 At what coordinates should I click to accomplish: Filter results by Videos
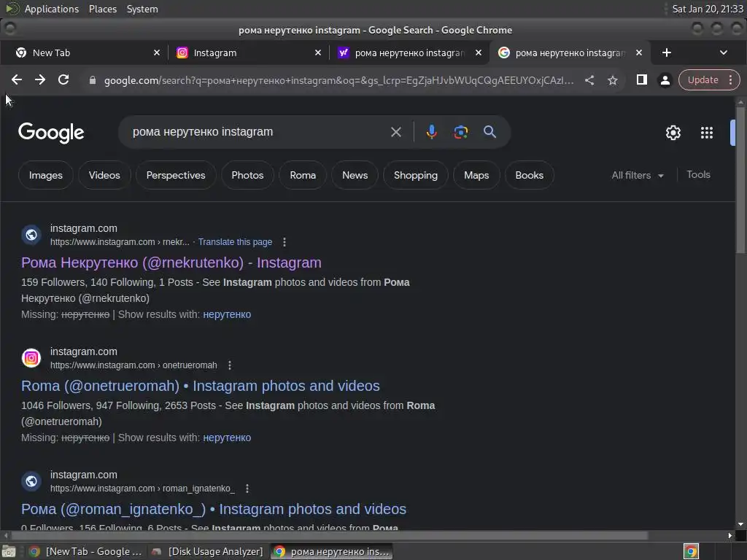pyautogui.click(x=104, y=175)
